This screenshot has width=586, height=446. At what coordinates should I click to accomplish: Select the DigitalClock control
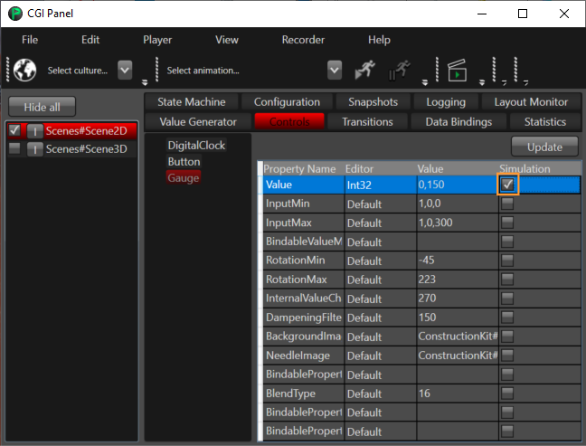coord(196,145)
